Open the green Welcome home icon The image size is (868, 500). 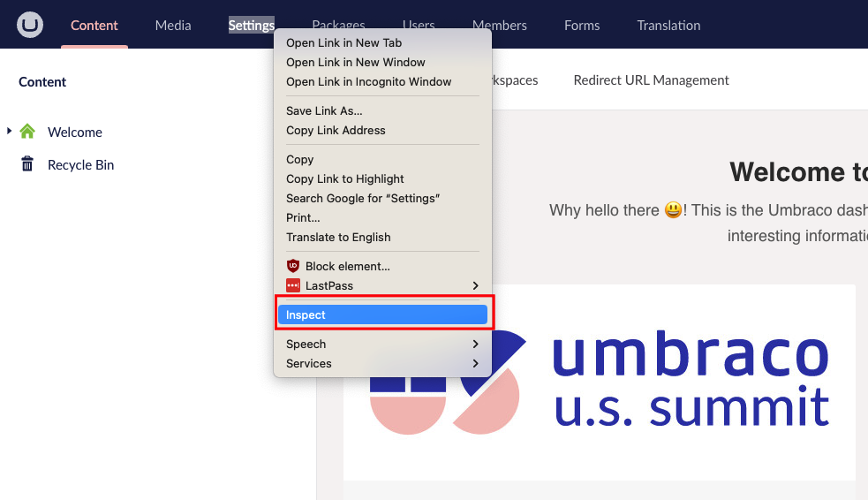coord(27,132)
